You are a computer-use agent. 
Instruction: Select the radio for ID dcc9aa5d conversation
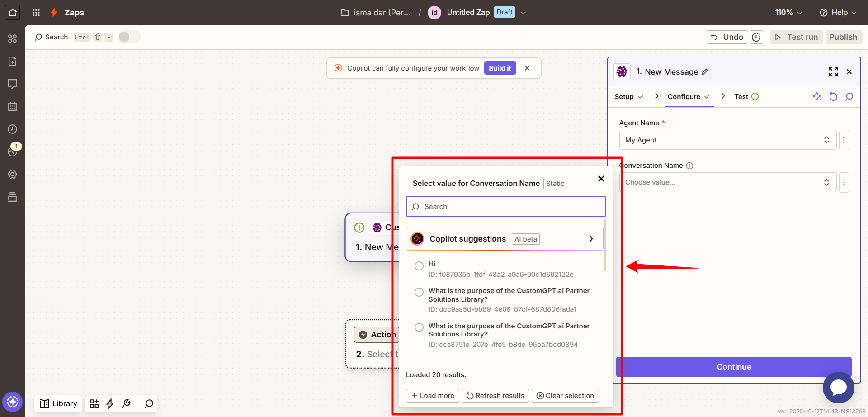pyautogui.click(x=419, y=292)
